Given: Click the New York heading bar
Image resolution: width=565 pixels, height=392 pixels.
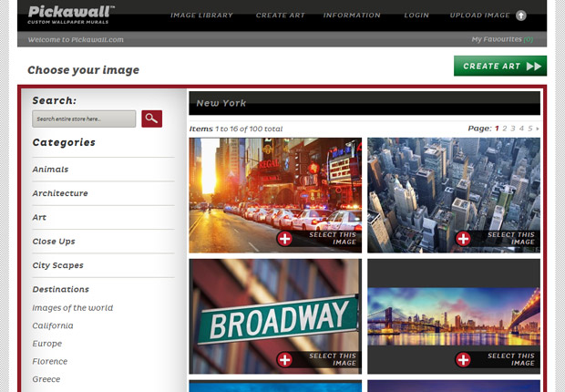Looking at the screenshot, I should (x=365, y=103).
